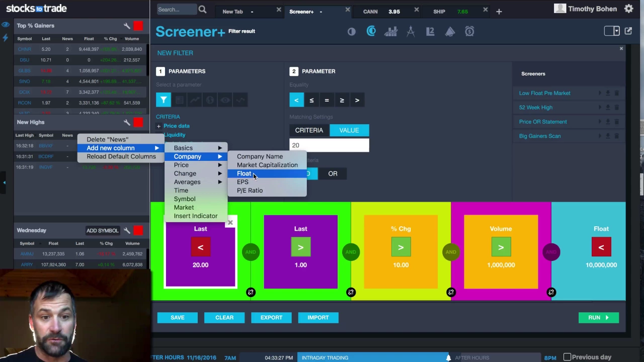644x362 pixels.
Task: Switch matching setting to VALUE
Action: (349, 130)
